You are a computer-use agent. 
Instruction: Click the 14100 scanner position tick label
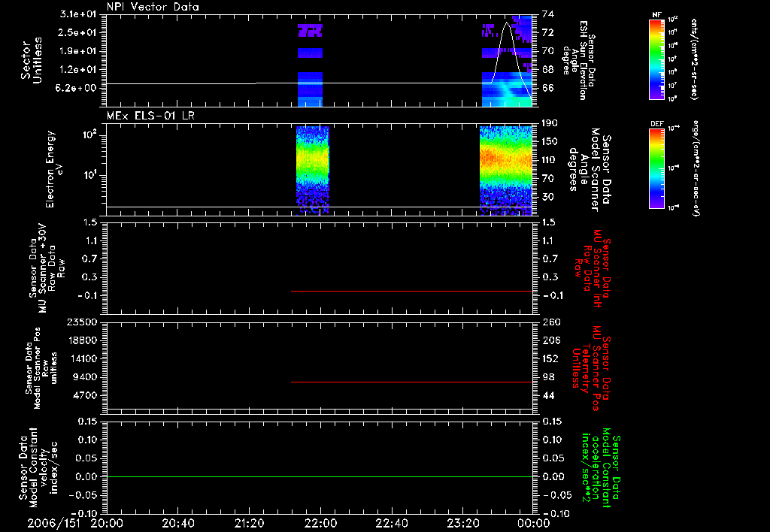[x=82, y=358]
